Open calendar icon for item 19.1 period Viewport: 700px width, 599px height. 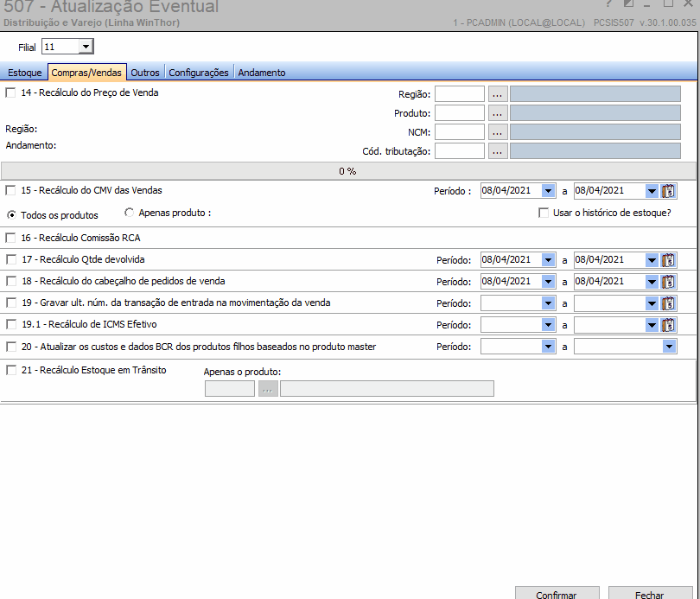coord(668,325)
